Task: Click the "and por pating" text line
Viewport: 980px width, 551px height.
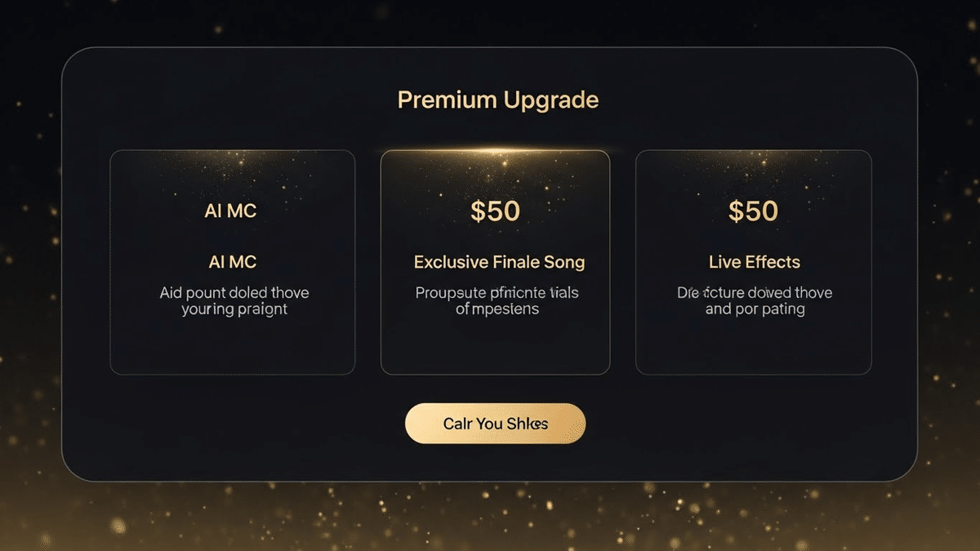Action: point(755,310)
